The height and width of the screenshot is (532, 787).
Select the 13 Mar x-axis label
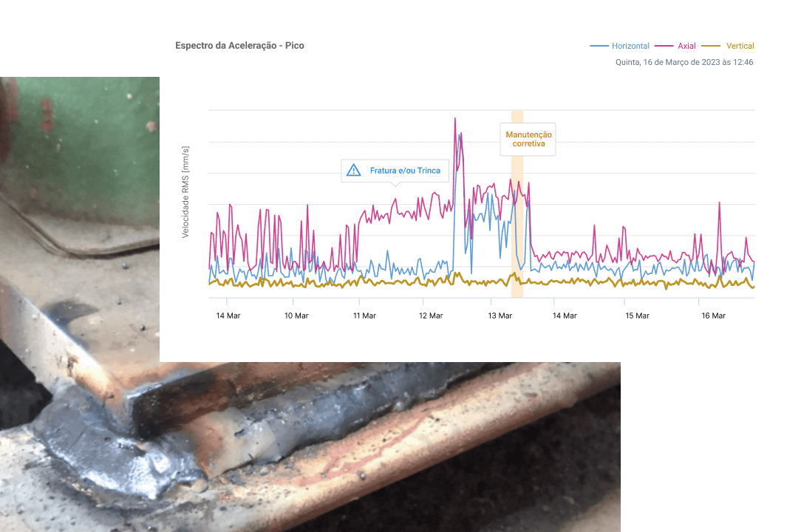(x=500, y=316)
